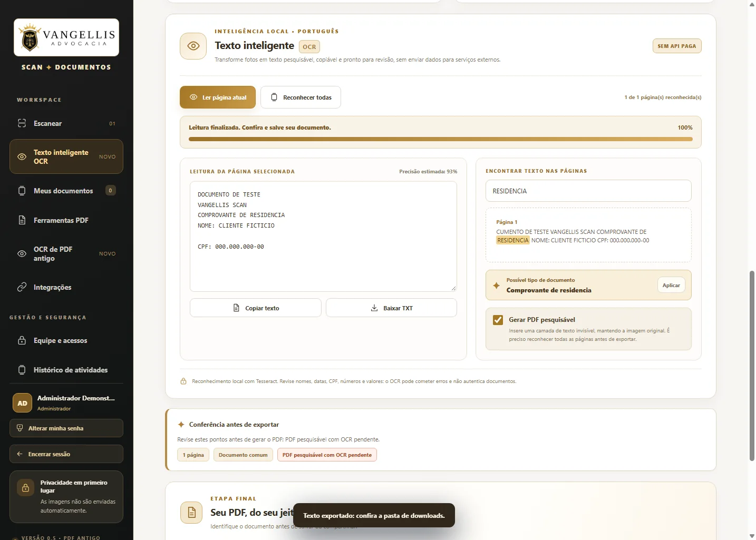
Task: Click the Ferramentas PDF file icon
Action: pos(22,220)
